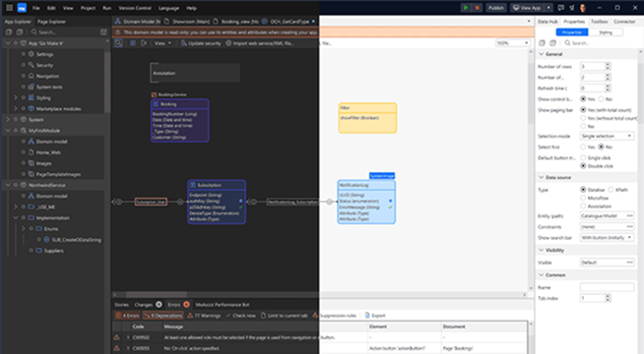Select Microflow data source type
The height and width of the screenshot is (354, 644).
[x=583, y=198]
